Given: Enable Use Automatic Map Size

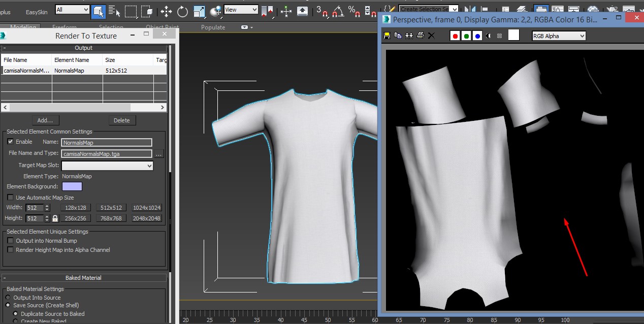Looking at the screenshot, I should coord(12,198).
